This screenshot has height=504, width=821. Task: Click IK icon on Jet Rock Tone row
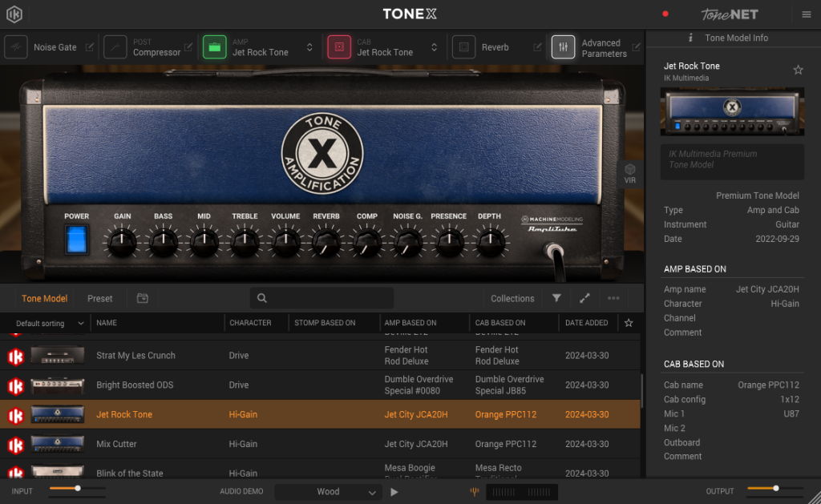16,416
